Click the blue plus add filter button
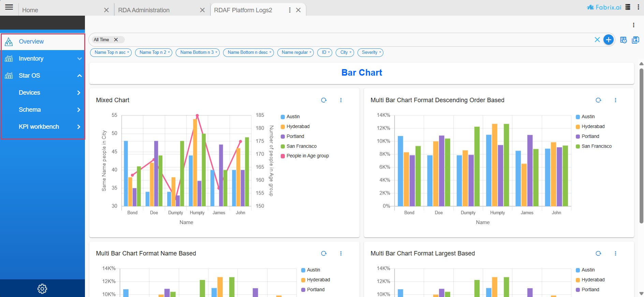Screen dimensions: 644x297 click(x=609, y=40)
